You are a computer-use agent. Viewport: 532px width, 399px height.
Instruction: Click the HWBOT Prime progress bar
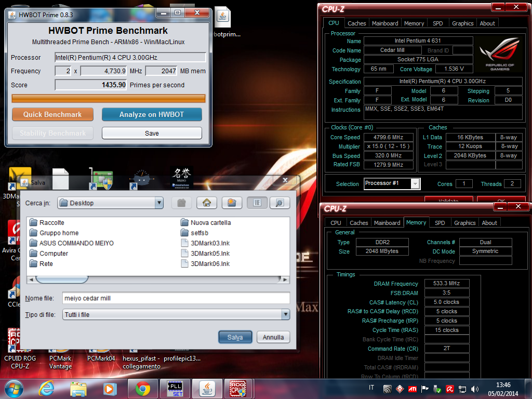pos(109,98)
